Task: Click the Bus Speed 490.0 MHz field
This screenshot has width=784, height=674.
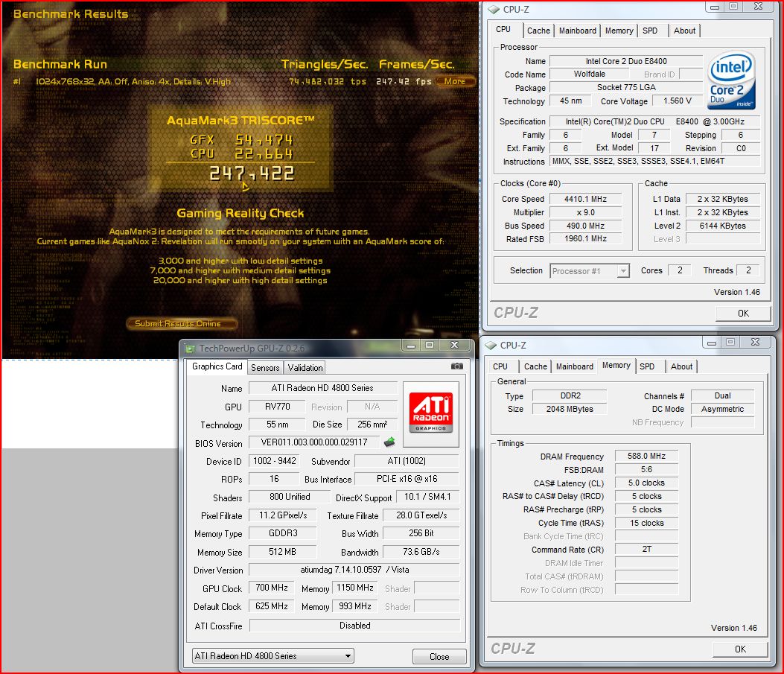Action: 585,226
